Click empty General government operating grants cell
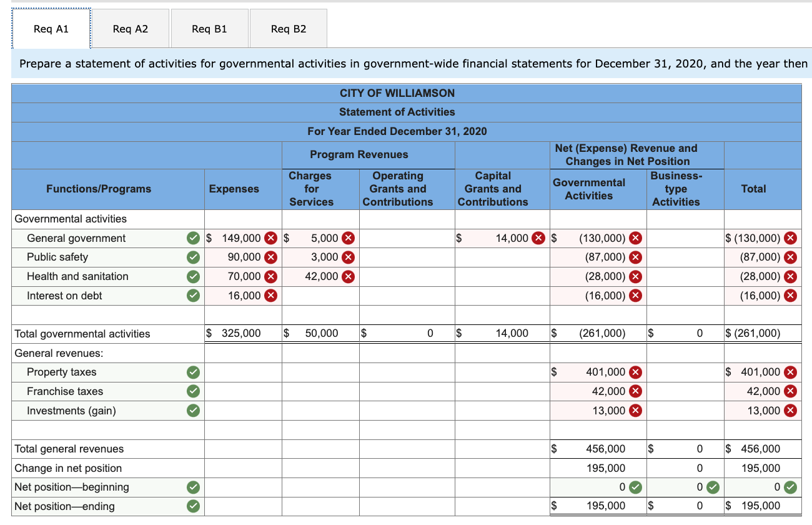Image resolution: width=812 pixels, height=525 pixels. 407,238
